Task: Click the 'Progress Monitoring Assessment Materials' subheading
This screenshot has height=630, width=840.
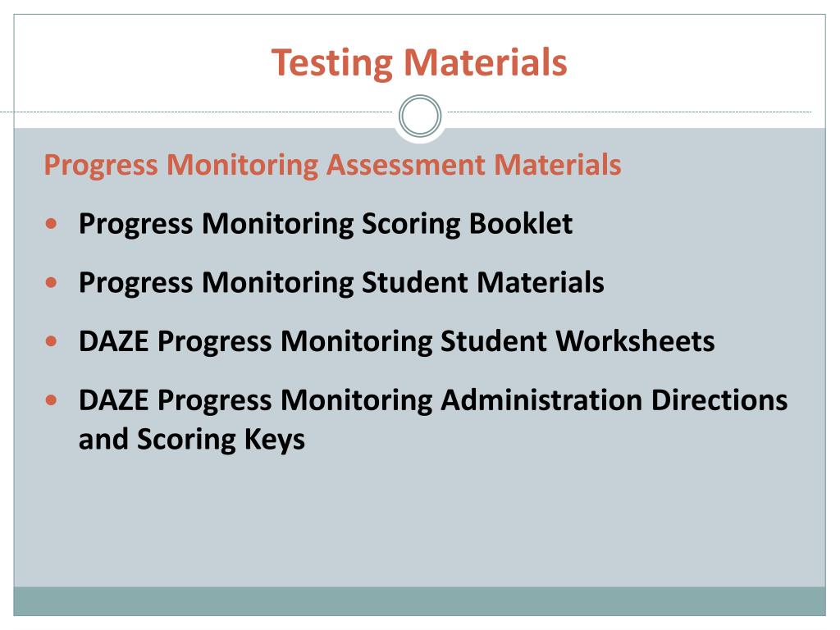Action: (333, 165)
